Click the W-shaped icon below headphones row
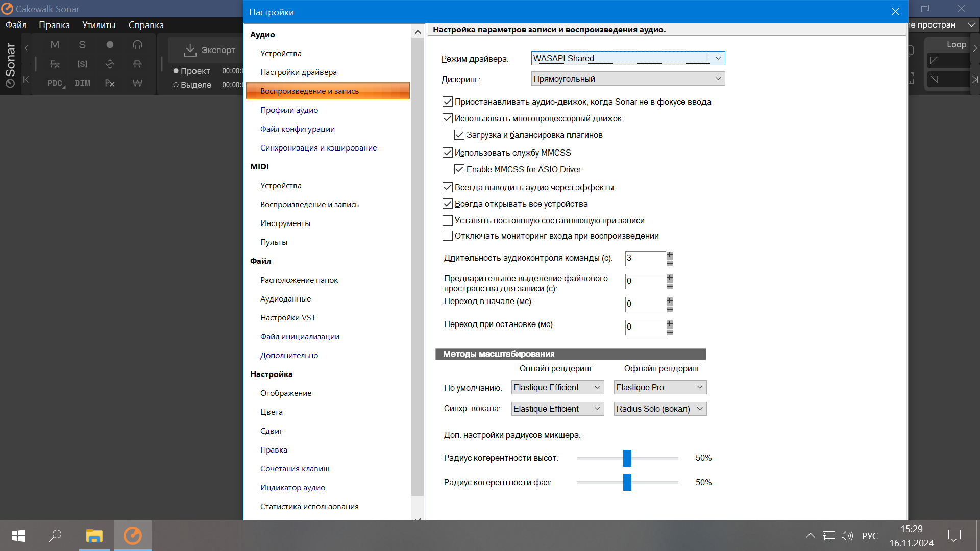980x551 pixels. coord(137,83)
